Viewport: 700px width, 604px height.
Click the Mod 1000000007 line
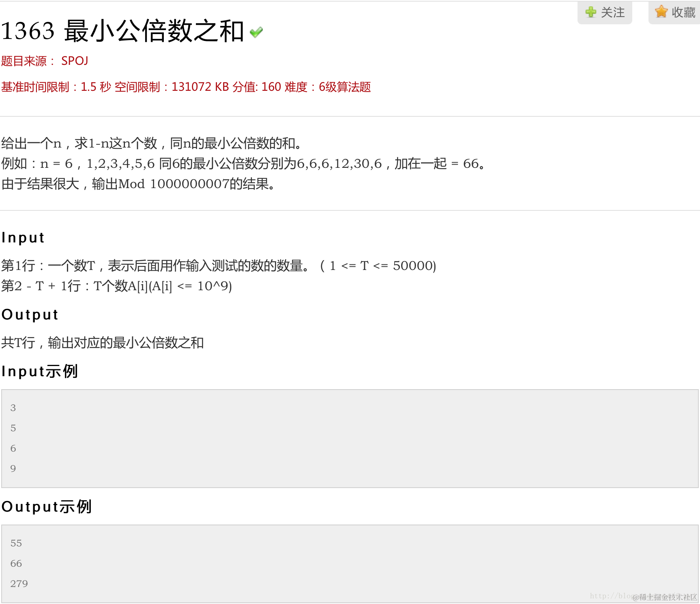pos(138,184)
